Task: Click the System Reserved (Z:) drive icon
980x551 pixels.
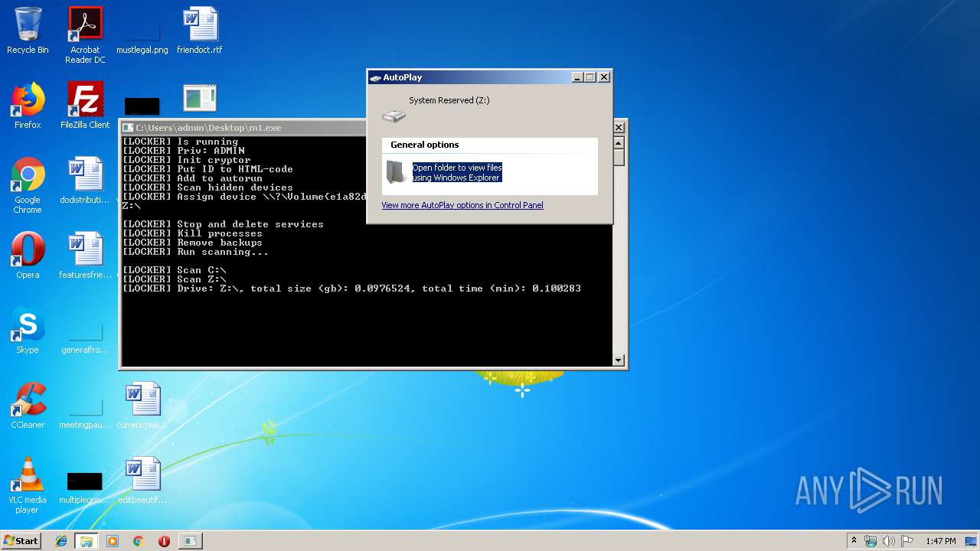Action: [394, 116]
